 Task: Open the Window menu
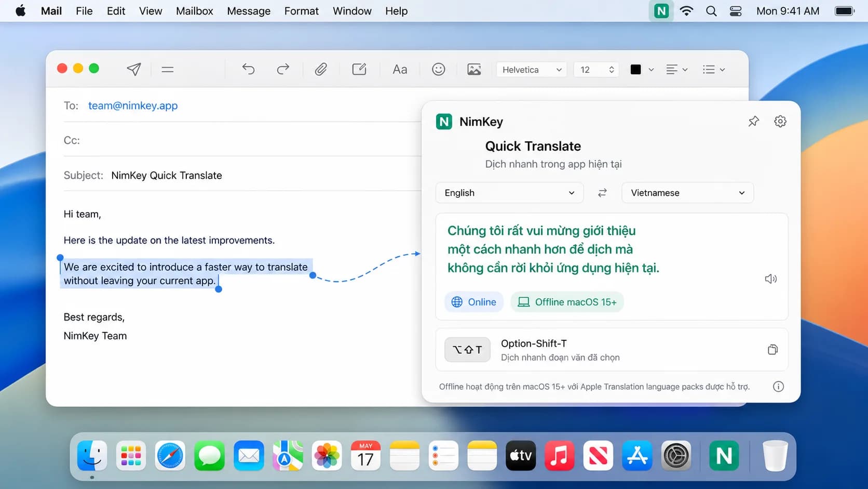click(352, 11)
